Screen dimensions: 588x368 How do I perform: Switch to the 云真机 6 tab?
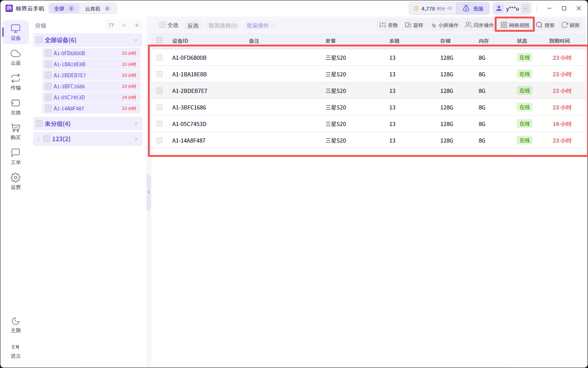98,8
